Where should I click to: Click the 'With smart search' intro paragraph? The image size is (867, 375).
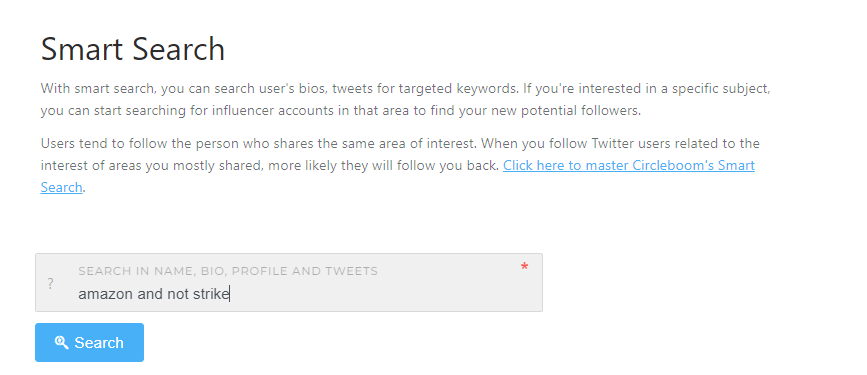tap(405, 100)
